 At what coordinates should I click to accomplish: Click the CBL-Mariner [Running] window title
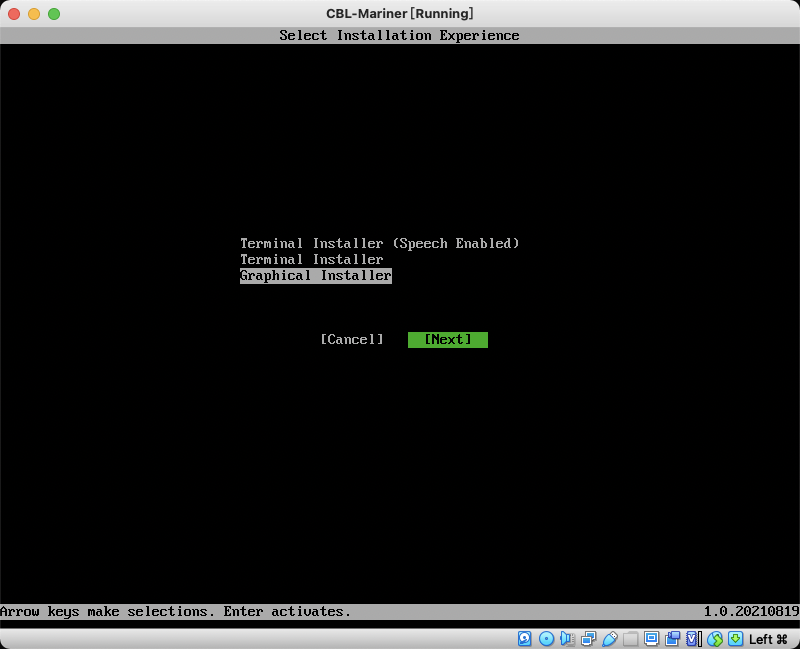[x=400, y=14]
